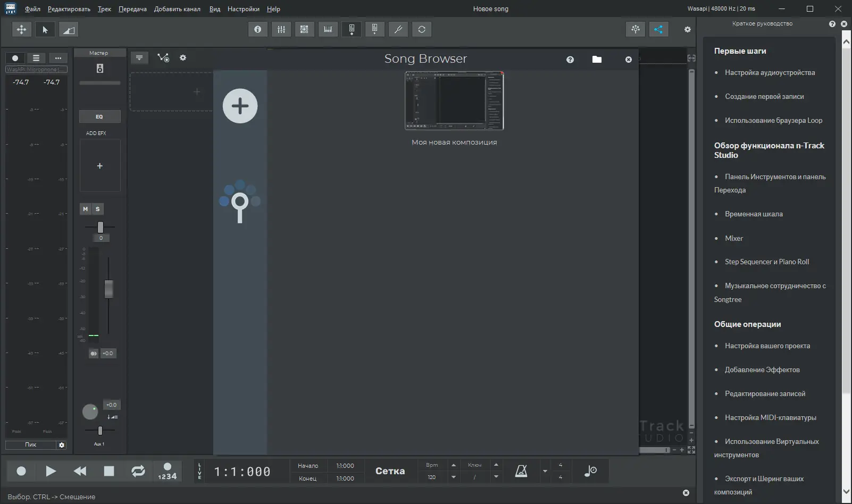Image resolution: width=852 pixels, height=504 pixels.
Task: Open the Настройки menu
Action: [x=244, y=9]
